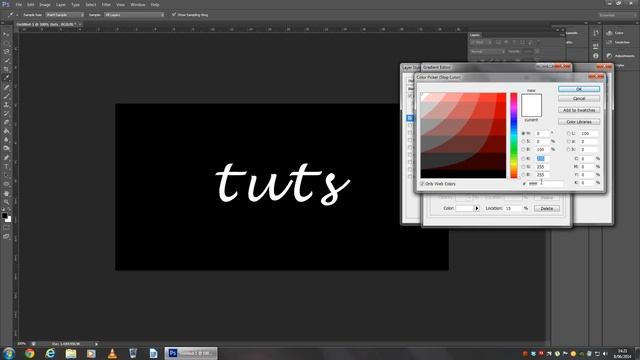Screen dimensions: 640x360
Task: Toggle Show Sampling Ring checkbox
Action: pos(174,15)
